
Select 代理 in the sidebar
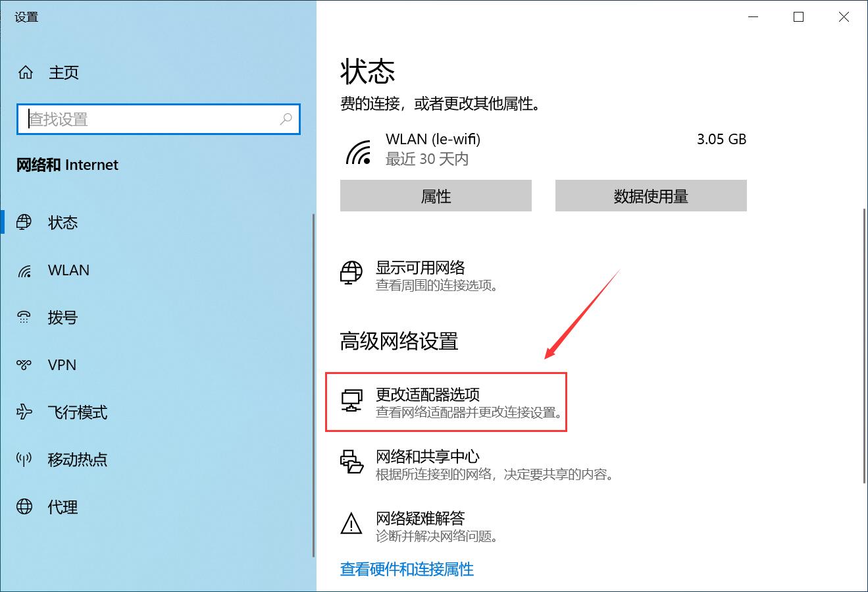point(63,507)
